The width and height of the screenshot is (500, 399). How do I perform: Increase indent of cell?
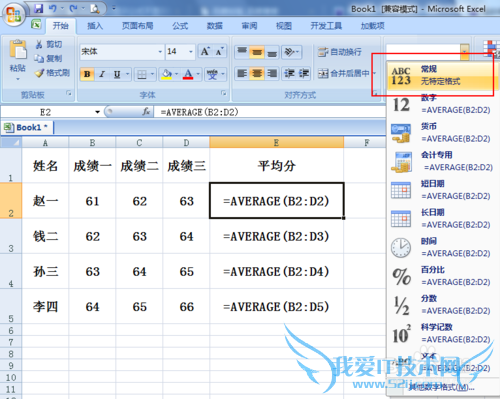[304, 73]
